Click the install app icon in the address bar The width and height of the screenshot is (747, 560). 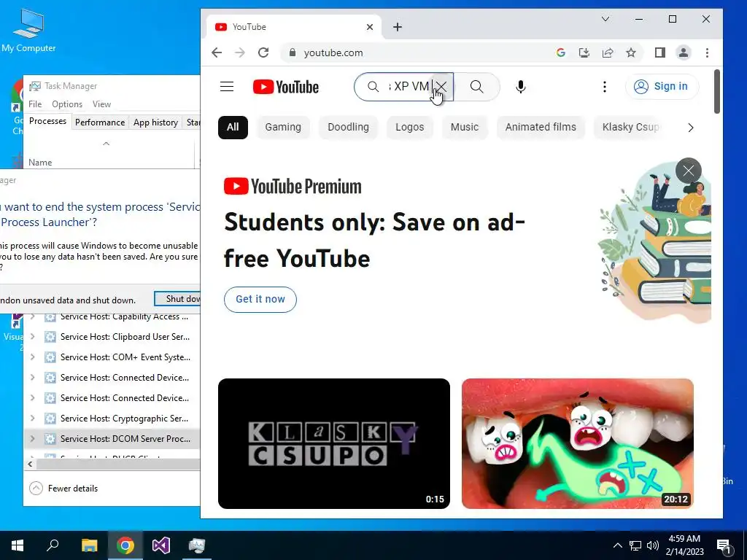click(584, 52)
